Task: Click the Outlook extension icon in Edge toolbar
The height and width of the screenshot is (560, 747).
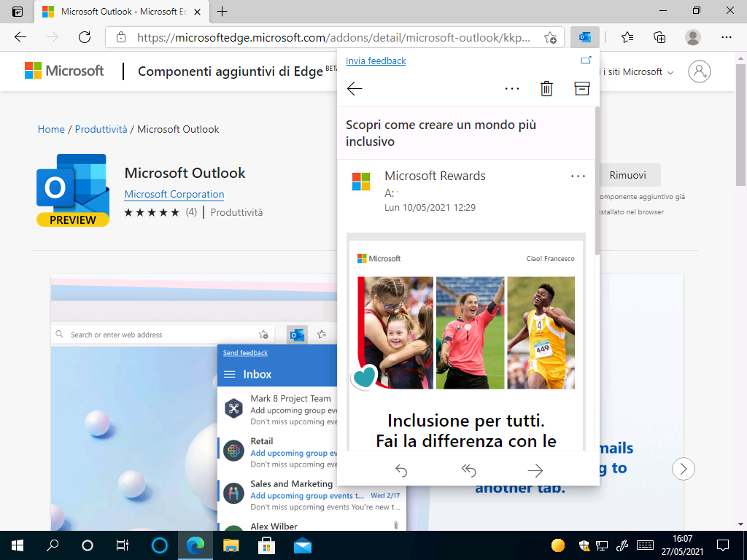Action: coord(584,37)
